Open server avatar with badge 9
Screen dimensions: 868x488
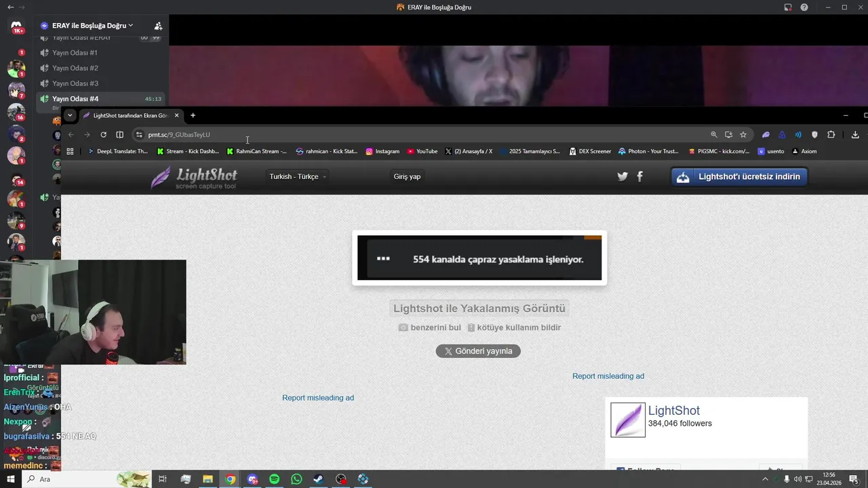pyautogui.click(x=16, y=220)
